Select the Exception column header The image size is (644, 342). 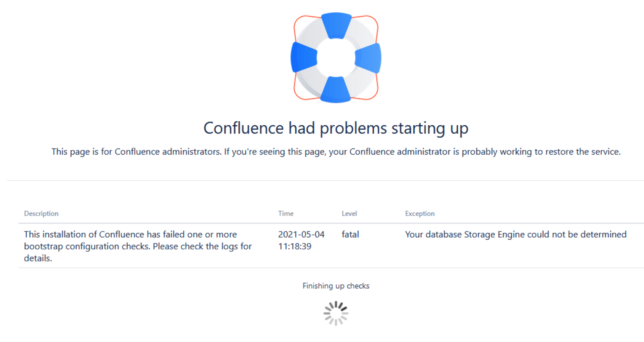[420, 213]
